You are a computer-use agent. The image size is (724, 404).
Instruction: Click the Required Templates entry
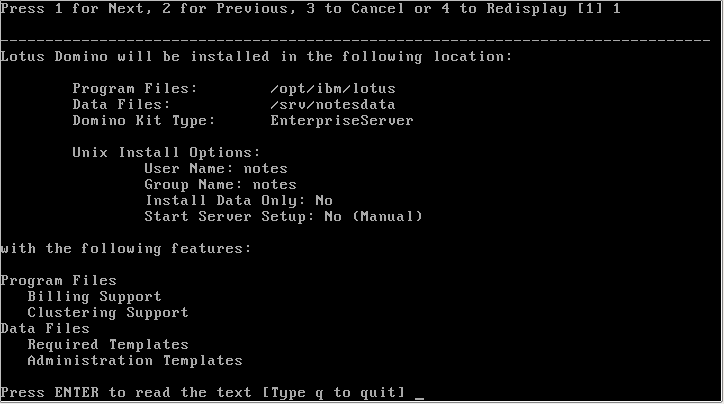(x=108, y=345)
